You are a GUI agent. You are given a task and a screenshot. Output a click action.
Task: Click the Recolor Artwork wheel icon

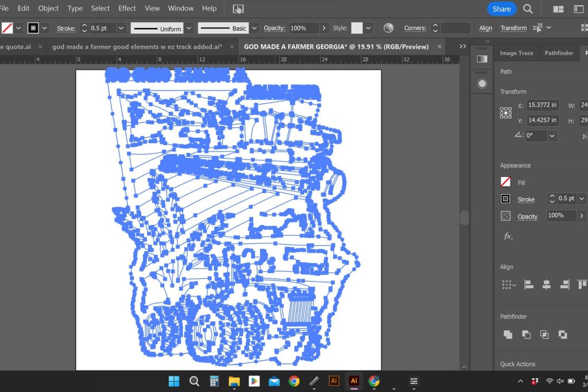click(389, 28)
